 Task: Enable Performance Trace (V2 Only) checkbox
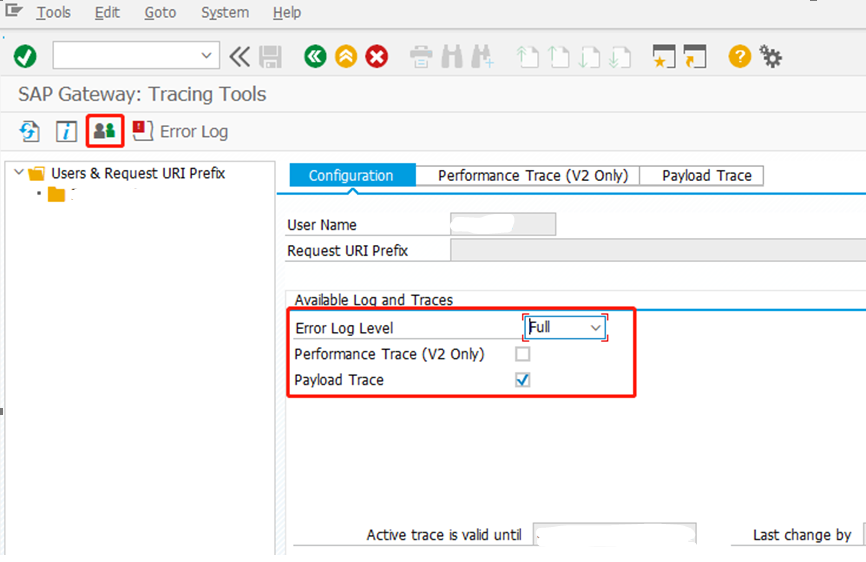point(522,354)
